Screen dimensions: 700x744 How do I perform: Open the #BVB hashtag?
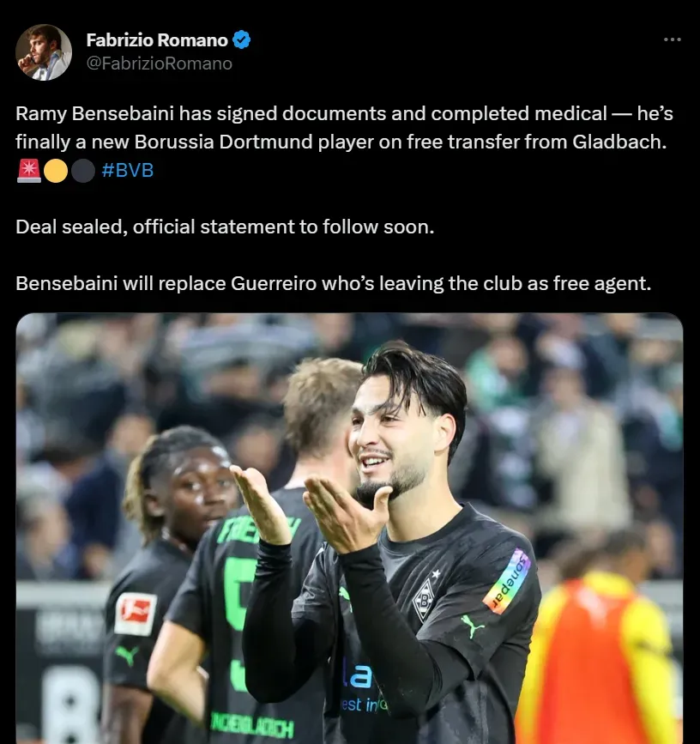(128, 171)
